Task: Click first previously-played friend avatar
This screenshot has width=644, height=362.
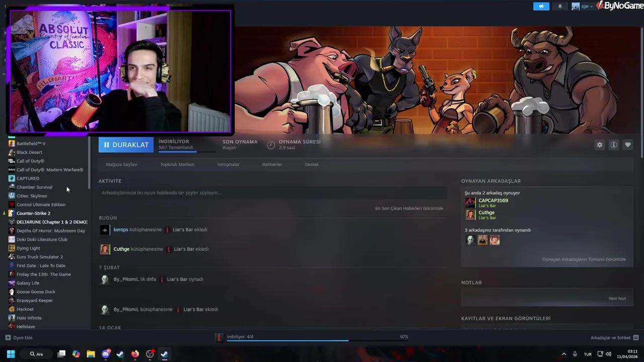Action: (x=470, y=240)
